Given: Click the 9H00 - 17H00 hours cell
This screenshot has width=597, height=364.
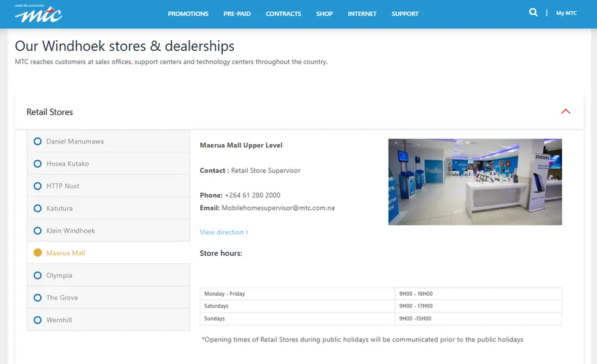Looking at the screenshot, I should [x=478, y=306].
